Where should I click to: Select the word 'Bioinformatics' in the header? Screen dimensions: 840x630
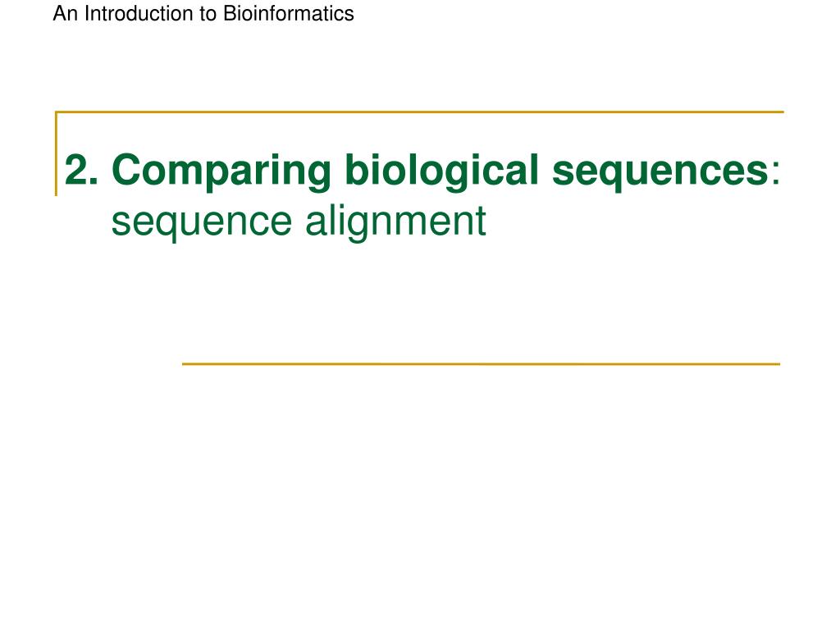coord(289,13)
